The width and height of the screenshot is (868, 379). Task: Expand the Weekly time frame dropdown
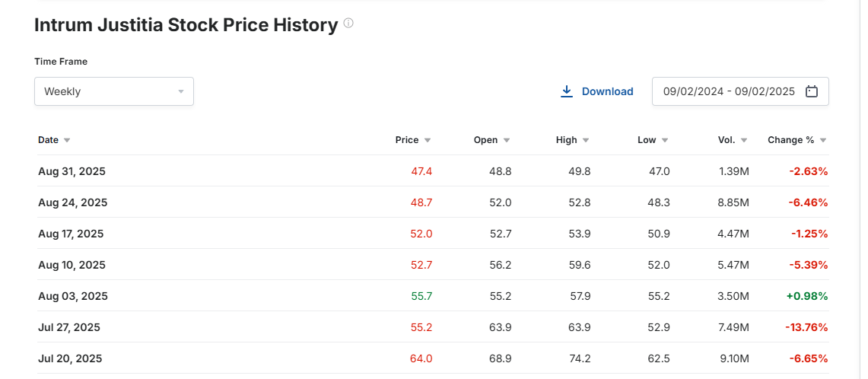point(114,91)
